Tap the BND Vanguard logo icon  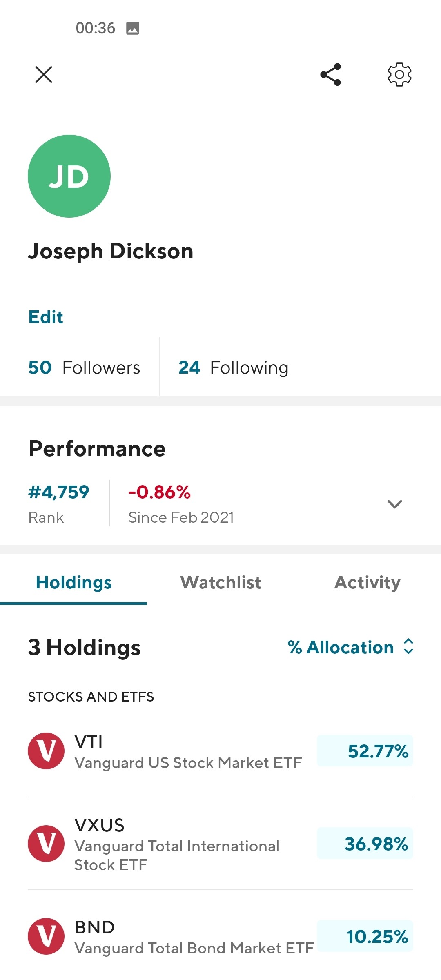click(46, 936)
